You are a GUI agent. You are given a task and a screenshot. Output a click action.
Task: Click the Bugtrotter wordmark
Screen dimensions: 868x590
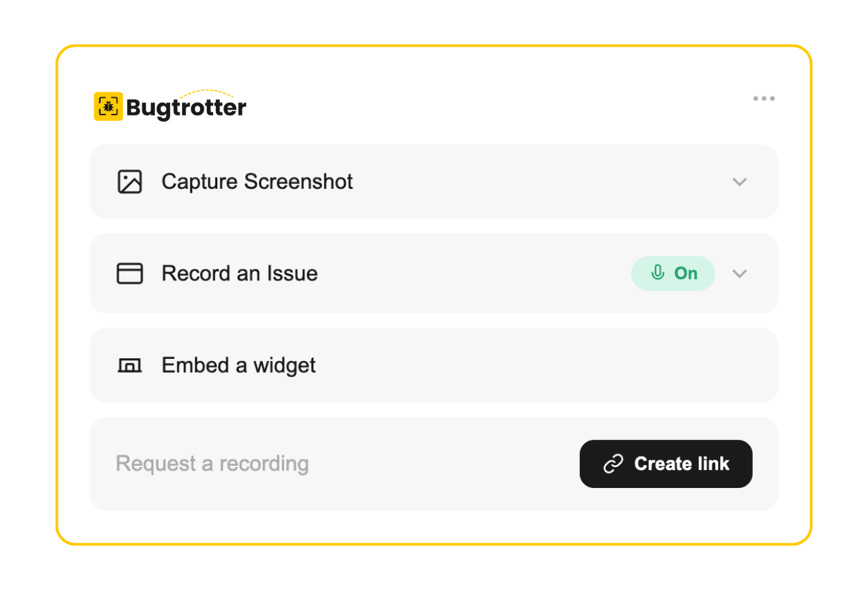click(186, 108)
